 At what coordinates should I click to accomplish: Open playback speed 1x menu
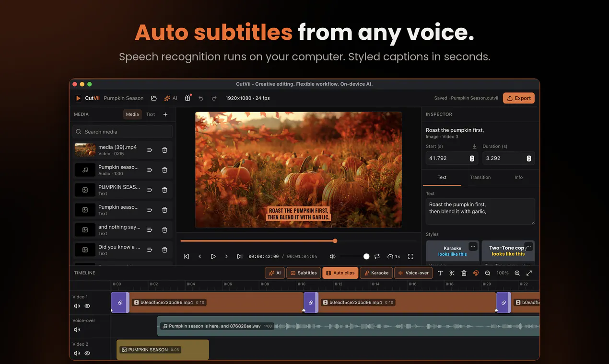pos(394,257)
